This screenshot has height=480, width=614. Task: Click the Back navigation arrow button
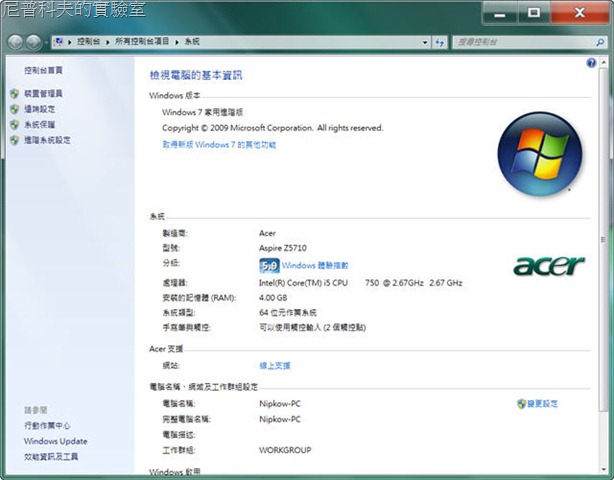point(15,42)
